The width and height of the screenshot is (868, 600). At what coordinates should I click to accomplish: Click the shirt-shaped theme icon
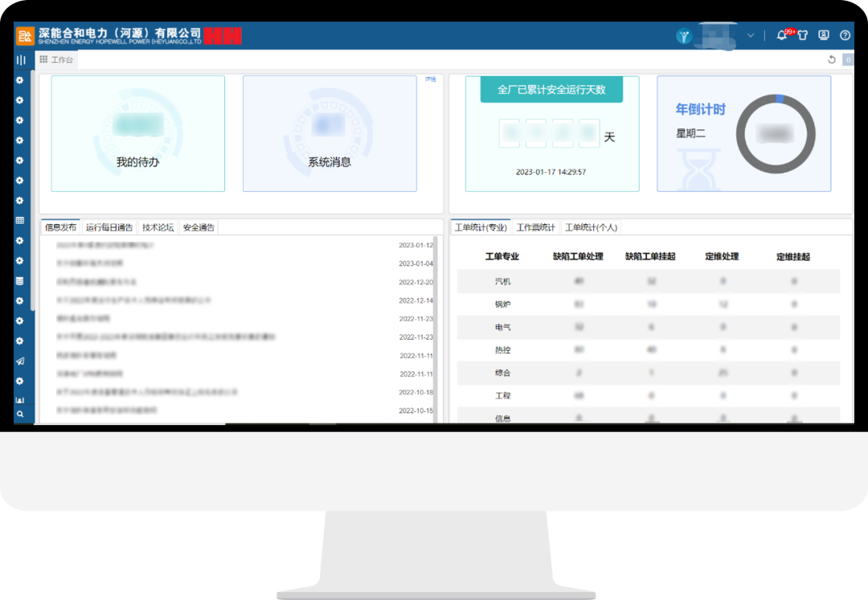click(x=802, y=35)
